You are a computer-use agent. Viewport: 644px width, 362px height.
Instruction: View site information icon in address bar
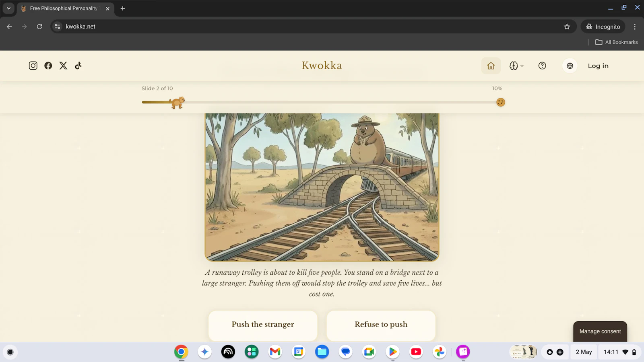pos(58,27)
